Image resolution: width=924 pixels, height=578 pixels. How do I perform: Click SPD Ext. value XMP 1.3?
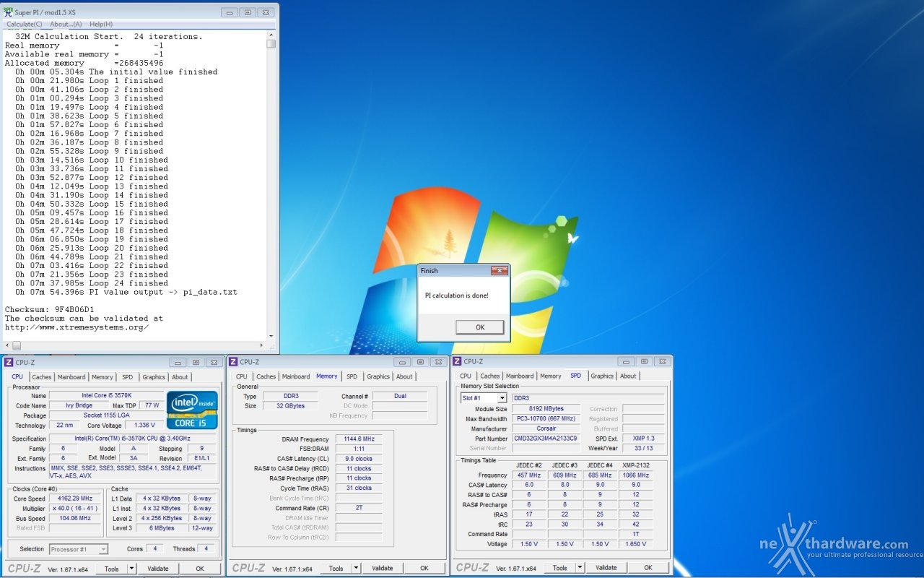[x=643, y=439]
